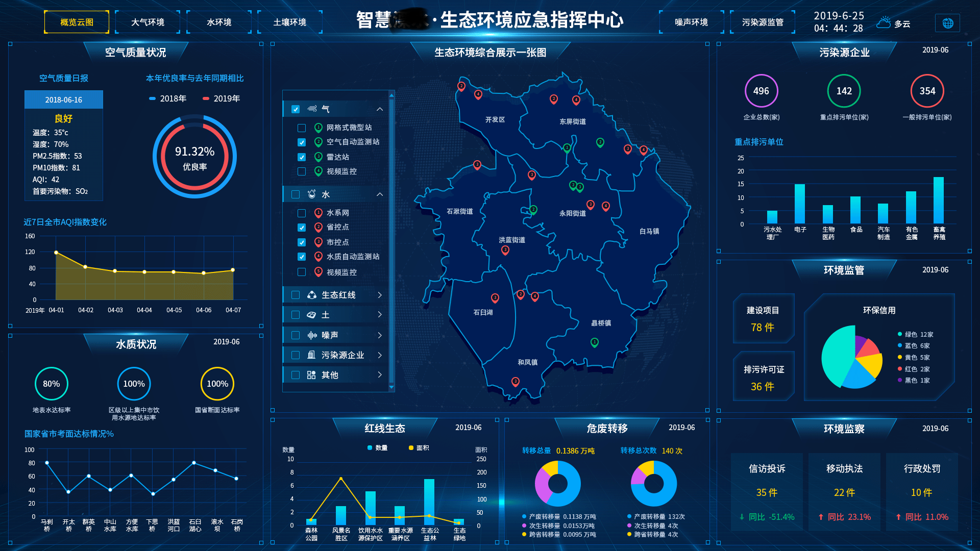Collapse the 气 layer group chevron
This screenshot has height=551, width=980.
click(x=380, y=109)
